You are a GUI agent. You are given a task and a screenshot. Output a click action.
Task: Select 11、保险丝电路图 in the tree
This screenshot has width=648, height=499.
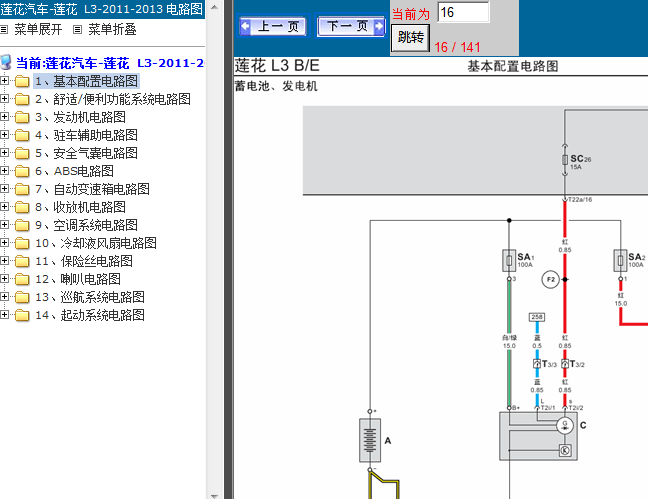click(x=84, y=261)
